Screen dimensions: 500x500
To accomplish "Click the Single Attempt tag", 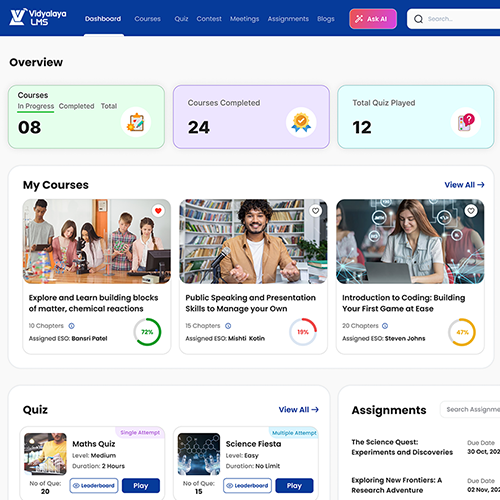I will [x=140, y=432].
